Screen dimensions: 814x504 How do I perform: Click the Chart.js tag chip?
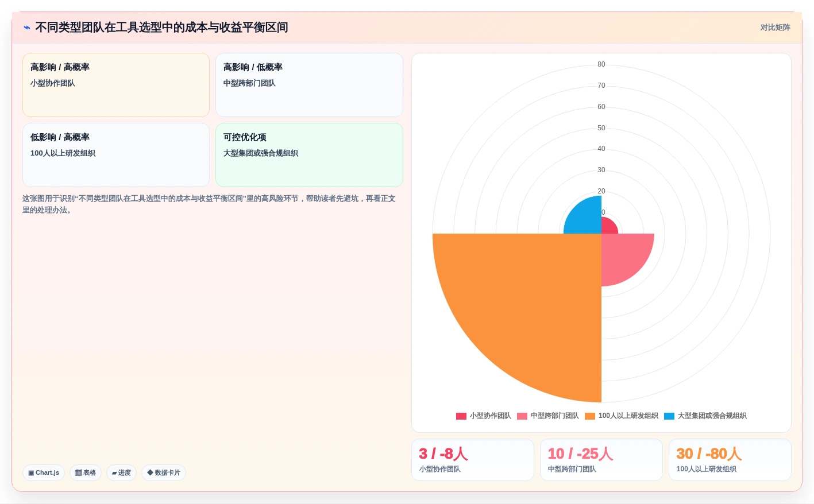[44, 473]
